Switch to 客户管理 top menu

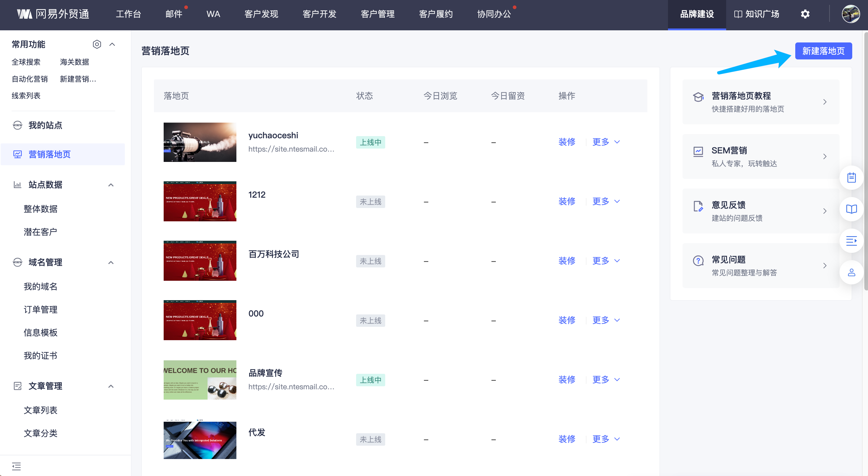(377, 14)
